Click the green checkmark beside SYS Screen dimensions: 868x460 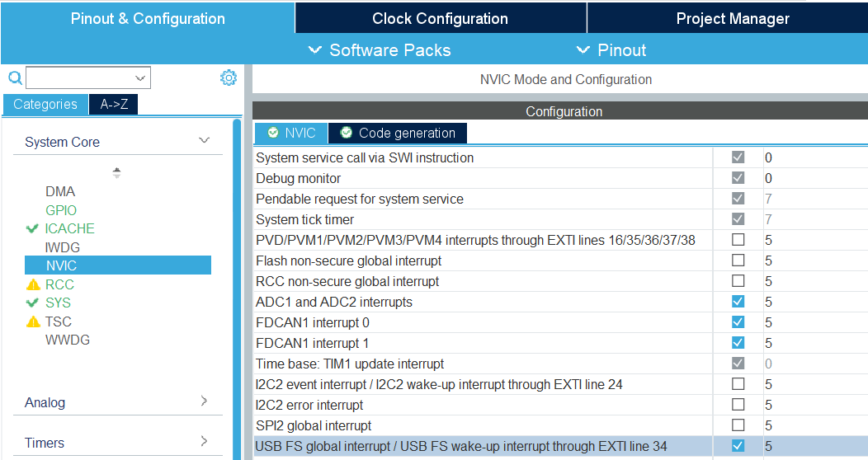pyautogui.click(x=33, y=303)
